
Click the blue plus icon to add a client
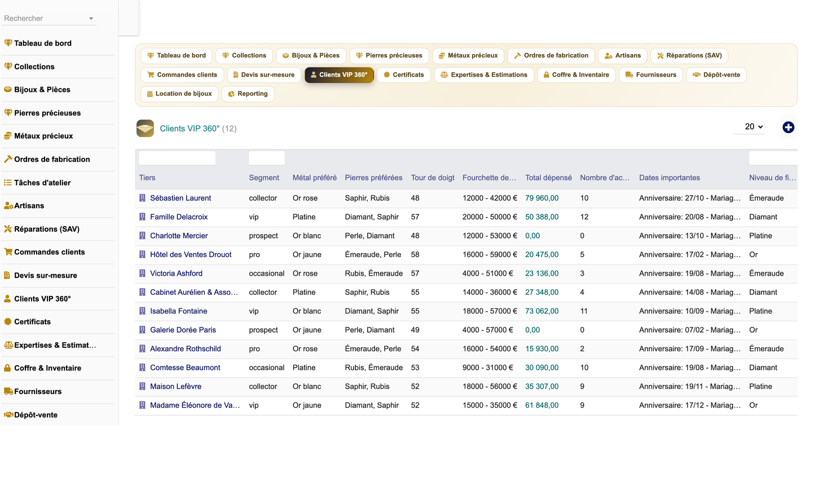pyautogui.click(x=788, y=127)
